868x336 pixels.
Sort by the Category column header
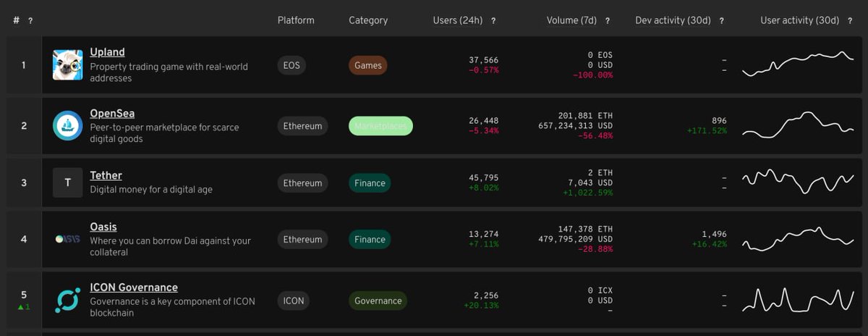point(368,20)
